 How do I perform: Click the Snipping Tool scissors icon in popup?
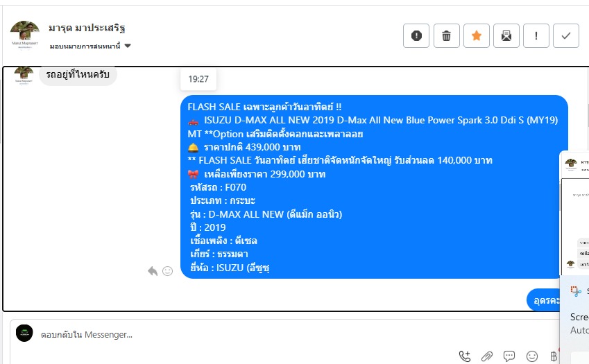click(x=576, y=291)
